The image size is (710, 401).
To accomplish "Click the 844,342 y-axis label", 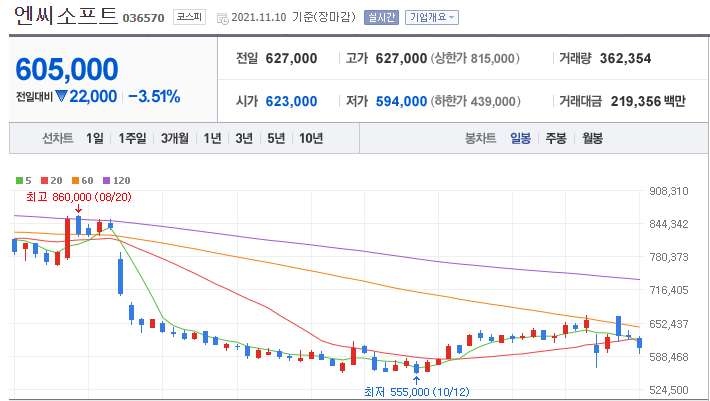I will pos(669,224).
